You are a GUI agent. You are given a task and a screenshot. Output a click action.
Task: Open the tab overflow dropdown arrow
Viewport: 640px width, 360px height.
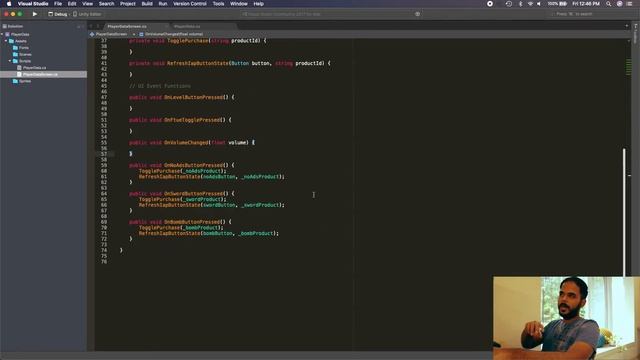pyautogui.click(x=627, y=26)
